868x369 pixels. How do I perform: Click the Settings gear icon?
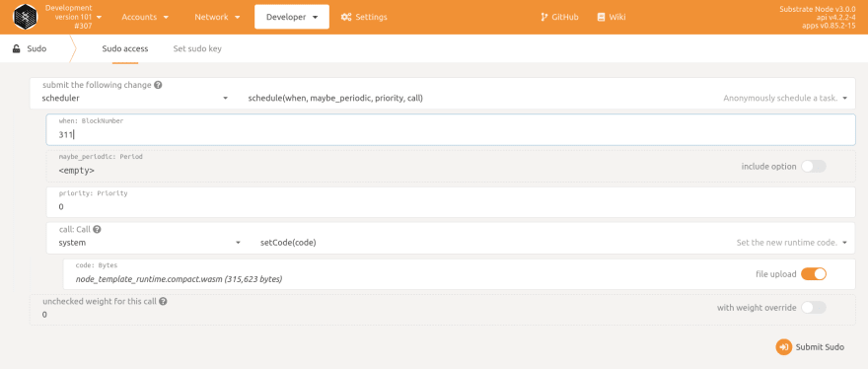(346, 17)
